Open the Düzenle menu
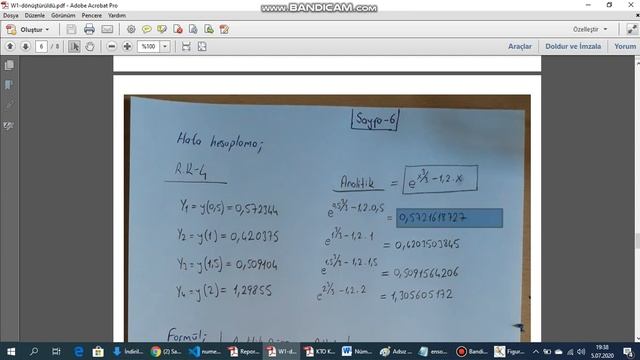This screenshot has width=640, height=360. 35,16
